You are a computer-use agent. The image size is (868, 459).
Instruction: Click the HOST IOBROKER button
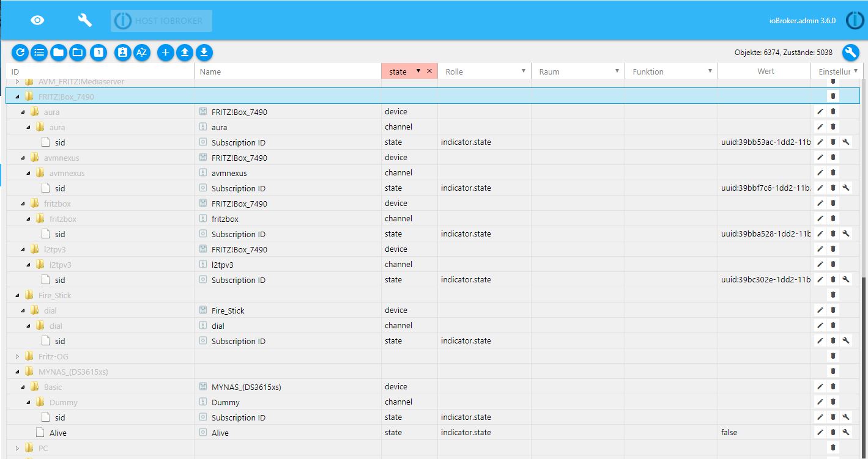click(x=161, y=21)
